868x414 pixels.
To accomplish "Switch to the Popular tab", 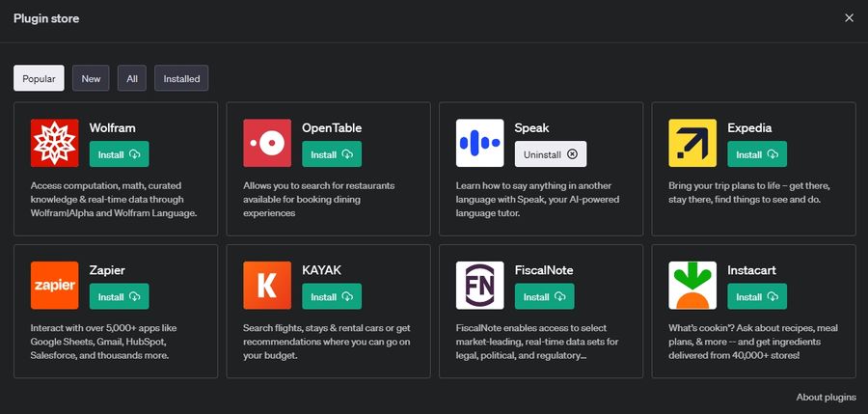I will click(39, 79).
